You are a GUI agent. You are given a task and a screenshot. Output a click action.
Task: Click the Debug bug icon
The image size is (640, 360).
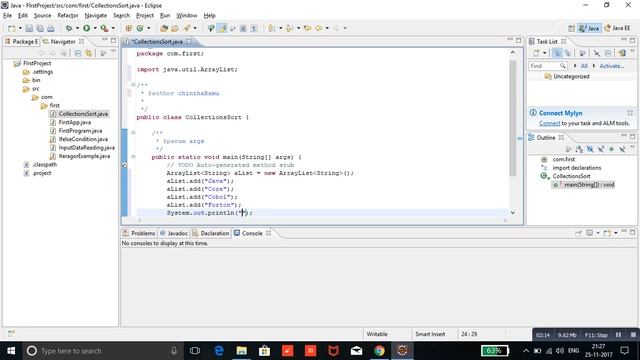pos(69,28)
